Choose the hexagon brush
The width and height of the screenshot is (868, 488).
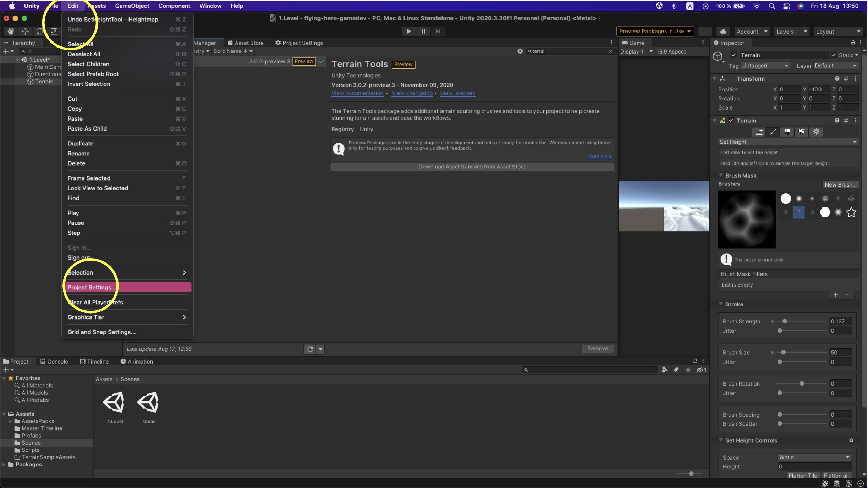point(825,212)
